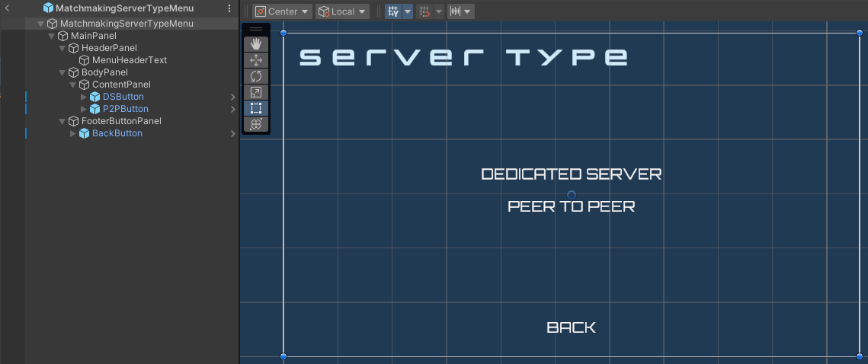Select the Rotate tool

click(256, 76)
